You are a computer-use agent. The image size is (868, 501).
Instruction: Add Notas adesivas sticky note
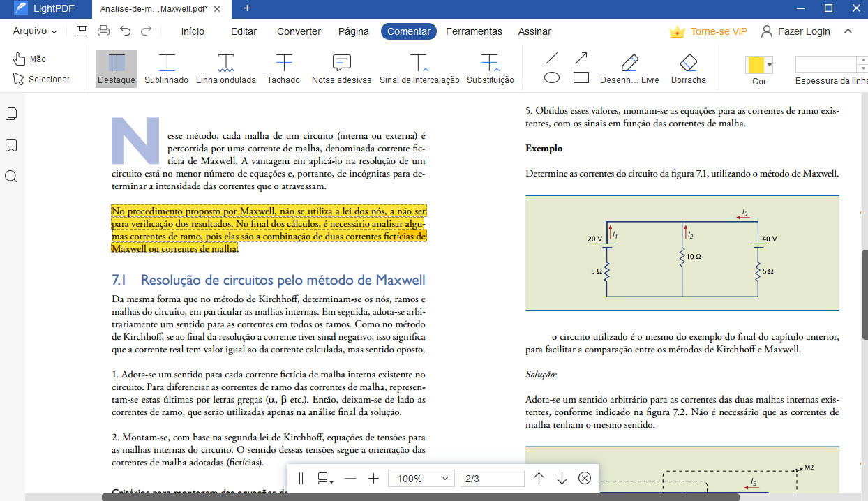tap(341, 68)
